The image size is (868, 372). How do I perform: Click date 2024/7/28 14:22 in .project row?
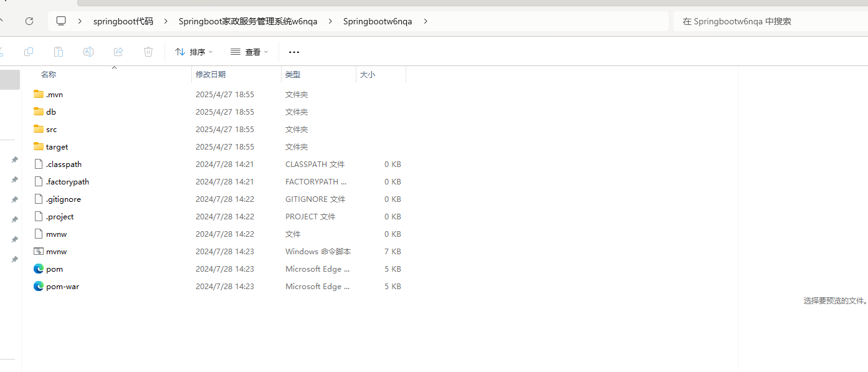pos(225,217)
